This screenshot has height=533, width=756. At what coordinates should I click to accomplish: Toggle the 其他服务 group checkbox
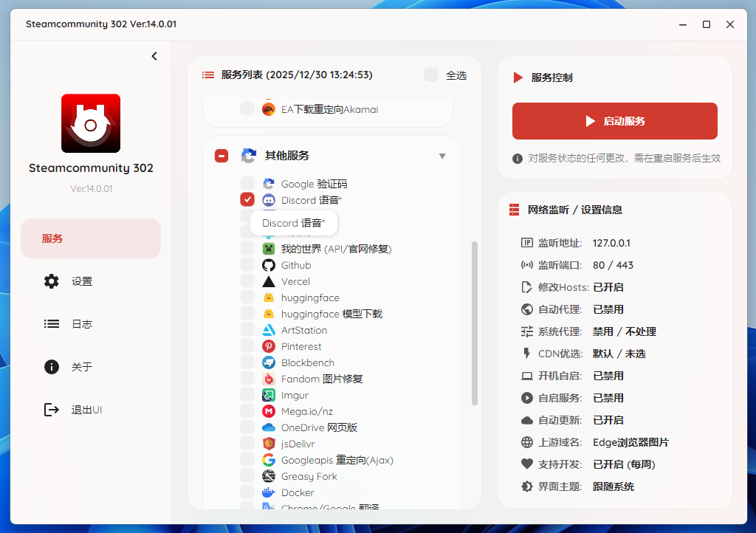(x=221, y=156)
